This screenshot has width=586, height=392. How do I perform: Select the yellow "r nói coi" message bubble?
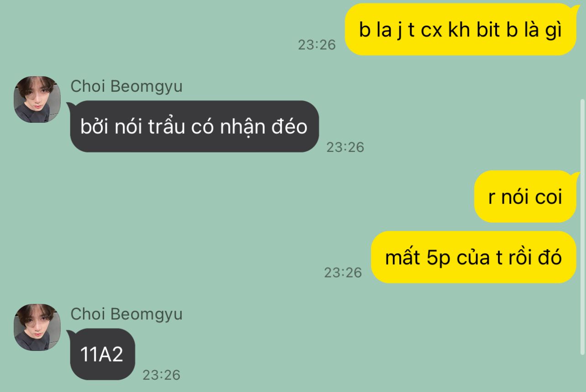[x=526, y=197]
